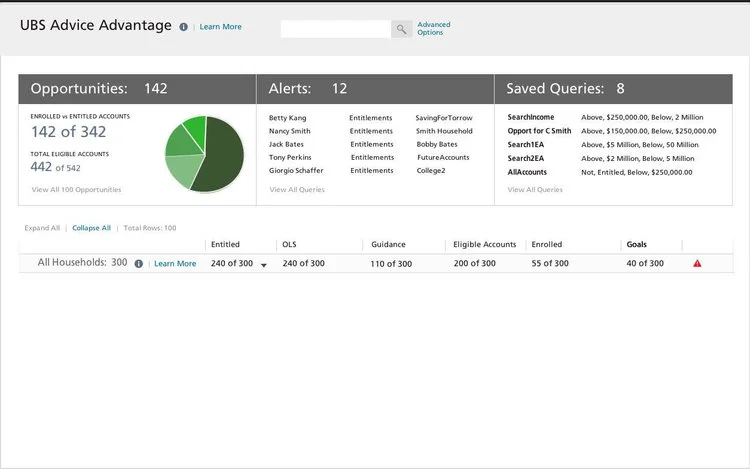The width and height of the screenshot is (750, 469).
Task: Select Expand All rows
Action: pos(42,228)
